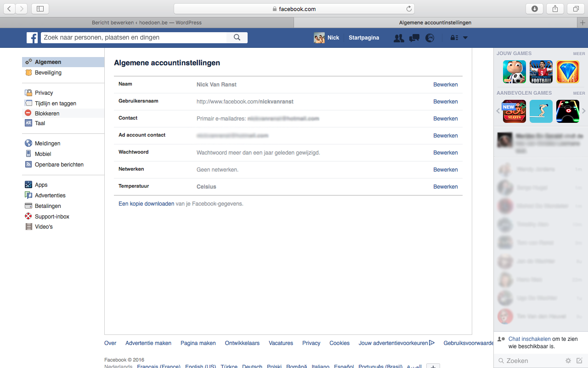Image resolution: width=588 pixels, height=368 pixels.
Task: Open the Slots game icon
Action: [514, 111]
